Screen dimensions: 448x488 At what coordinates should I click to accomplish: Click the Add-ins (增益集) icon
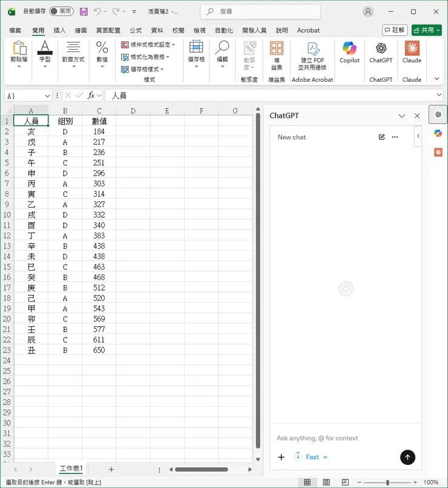pos(277,48)
